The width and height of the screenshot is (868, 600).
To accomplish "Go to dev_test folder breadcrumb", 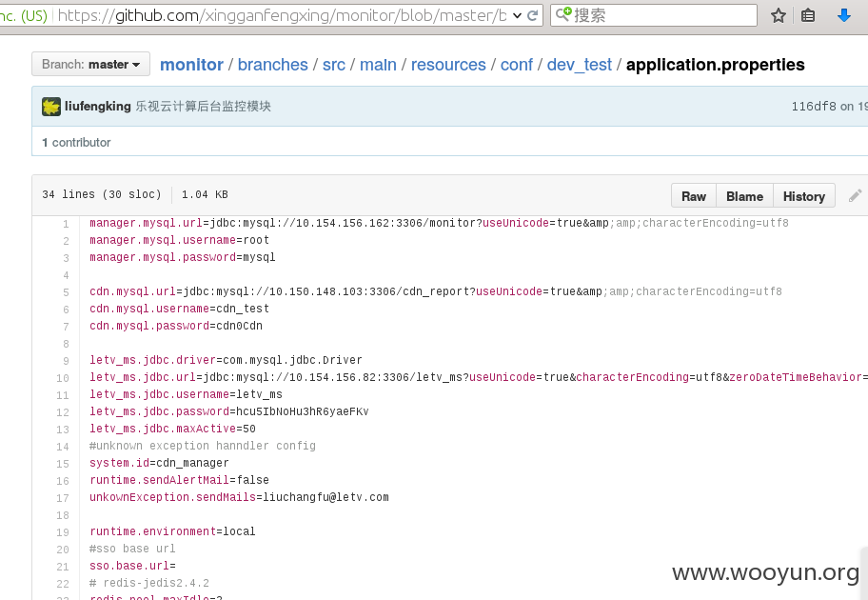I will (580, 65).
